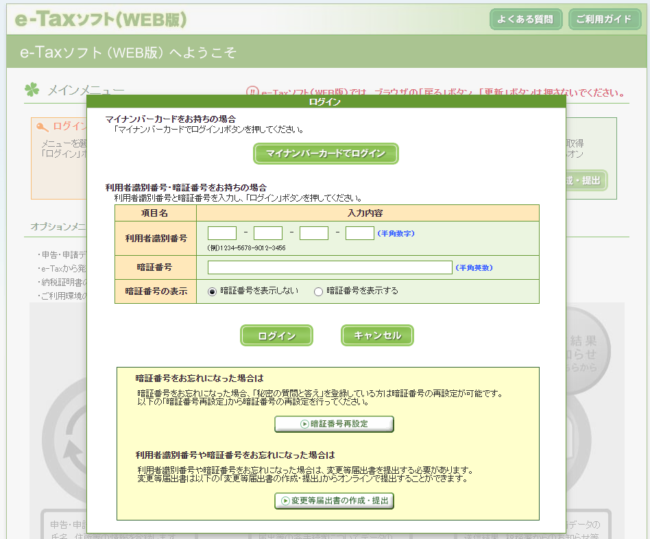Click heading 暗証番号をお忘れになった場合は
The height and width of the screenshot is (539, 650).
click(199, 378)
